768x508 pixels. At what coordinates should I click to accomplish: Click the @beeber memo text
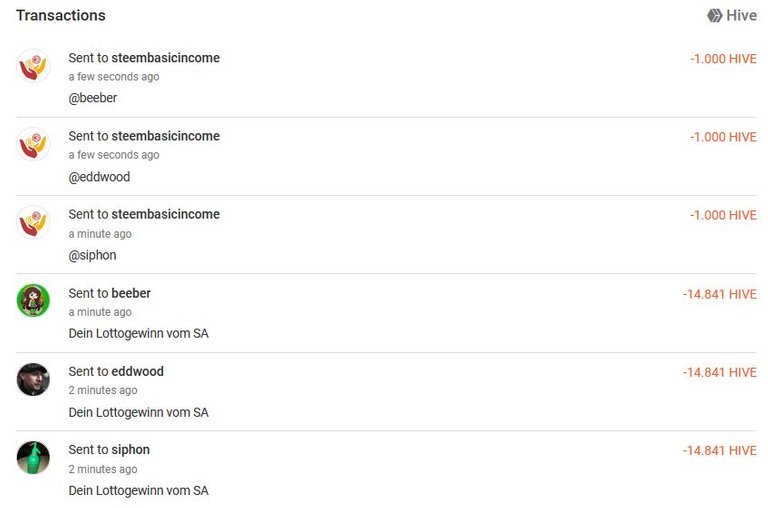click(x=93, y=98)
